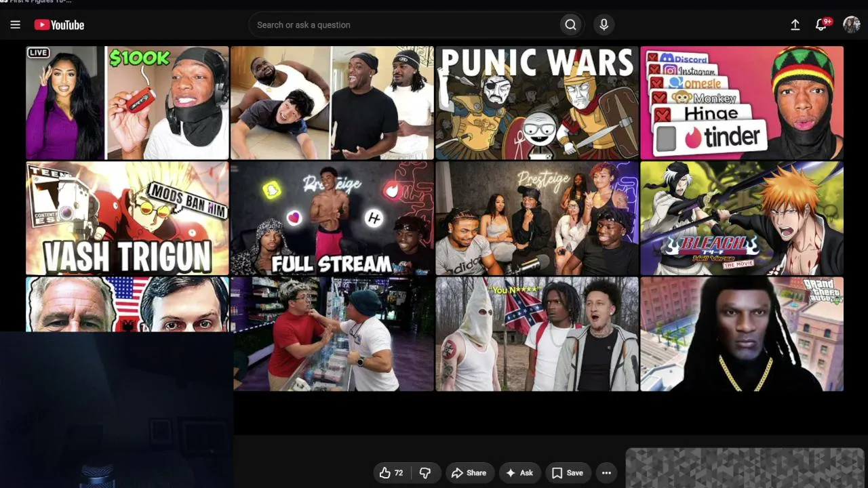Screen dimensions: 868x488
Task: Open the store counter confrontation thumbnail
Action: pos(334,334)
